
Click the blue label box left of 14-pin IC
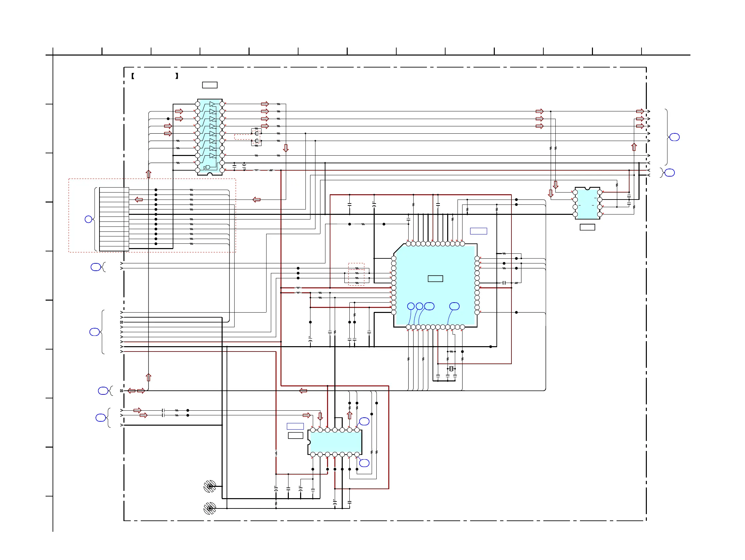(295, 426)
